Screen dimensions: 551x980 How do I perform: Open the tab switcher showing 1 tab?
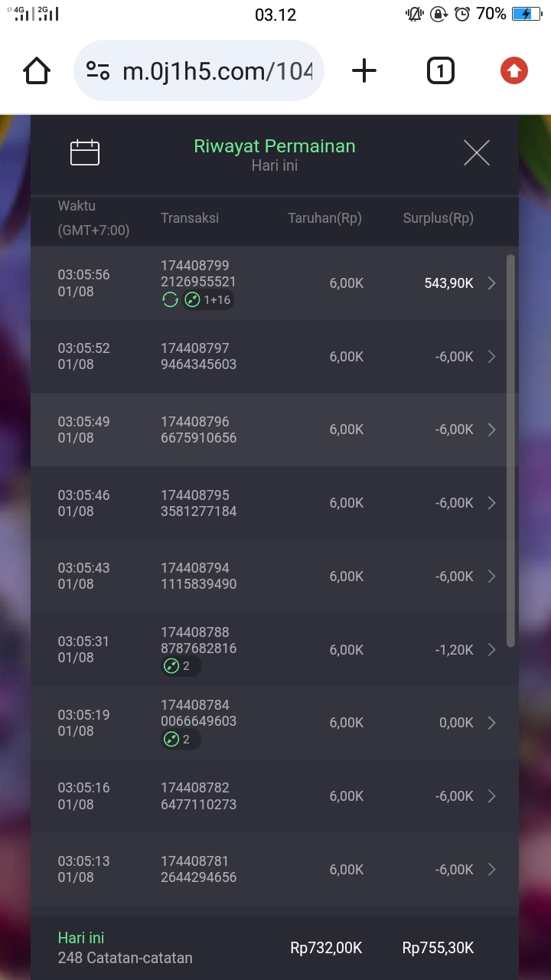point(440,72)
